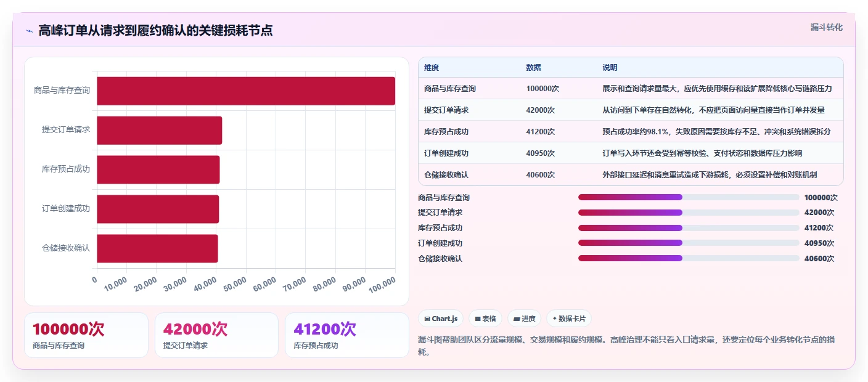Click the 40950次 progress value
Image resolution: width=868 pixels, height=382 pixels.
tap(819, 243)
